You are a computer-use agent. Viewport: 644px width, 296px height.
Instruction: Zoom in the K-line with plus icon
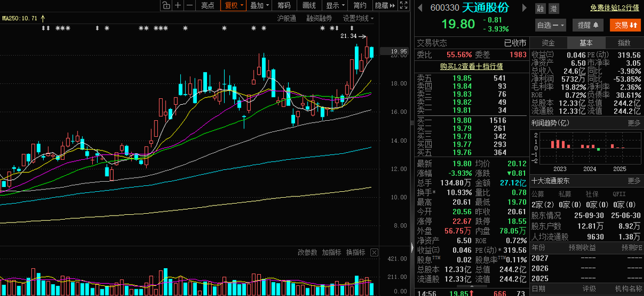[x=177, y=5]
